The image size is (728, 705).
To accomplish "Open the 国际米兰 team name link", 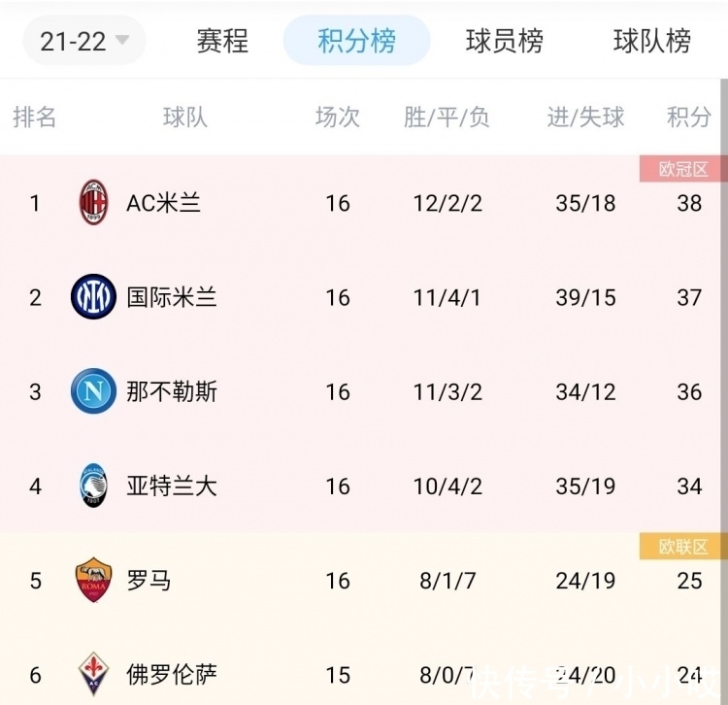I will 172,297.
